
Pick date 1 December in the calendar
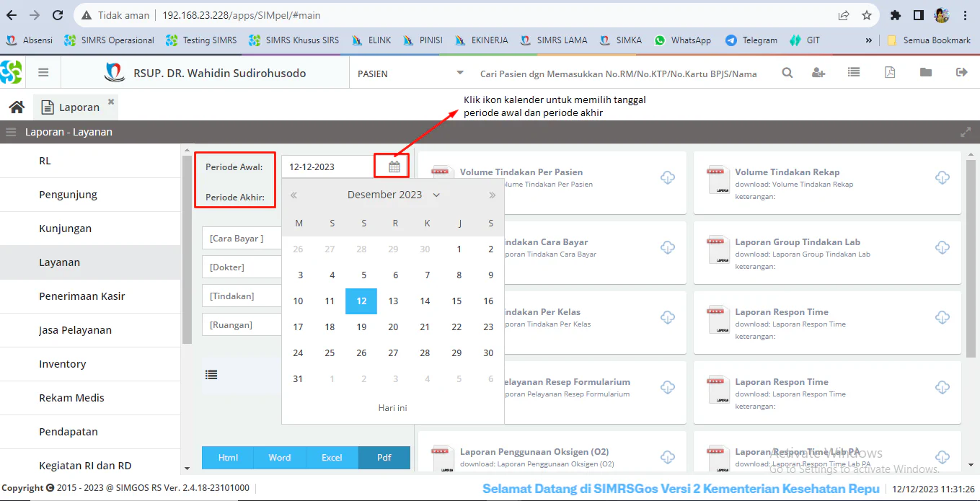point(459,249)
